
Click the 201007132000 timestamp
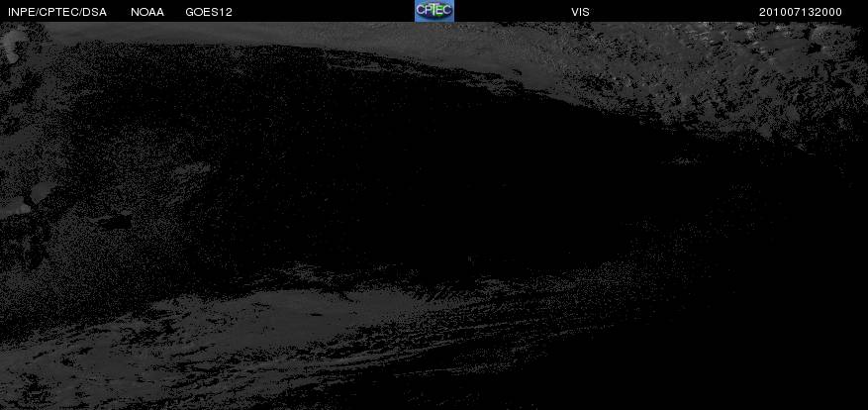801,12
